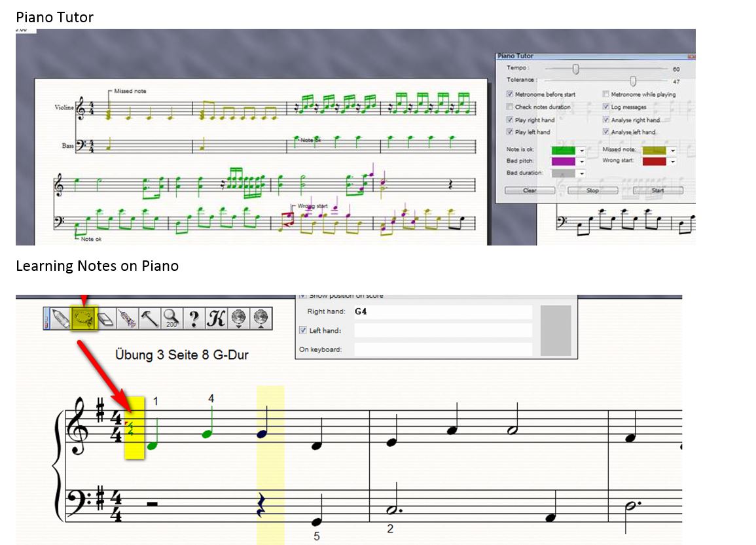Image resolution: width=756 pixels, height=545 pixels.
Task: Select the hammer tool icon
Action: click(149, 319)
